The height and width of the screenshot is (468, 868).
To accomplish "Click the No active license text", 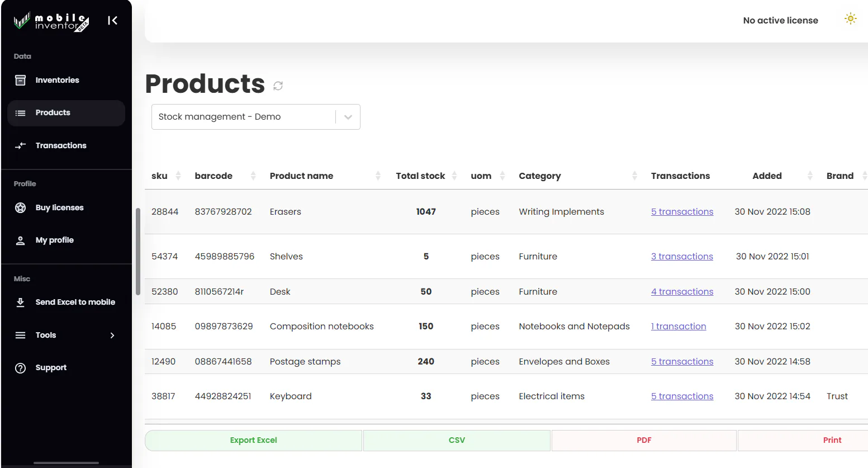I will [780, 21].
